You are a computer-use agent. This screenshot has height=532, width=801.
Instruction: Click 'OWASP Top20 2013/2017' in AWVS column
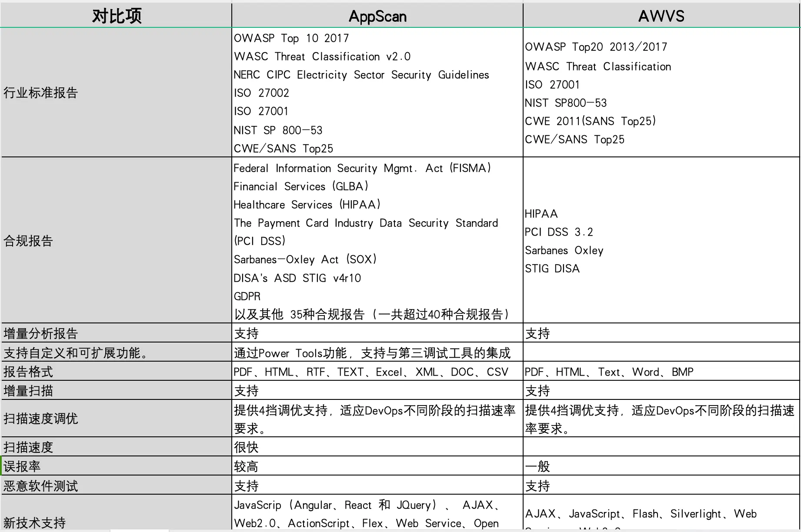pos(596,47)
